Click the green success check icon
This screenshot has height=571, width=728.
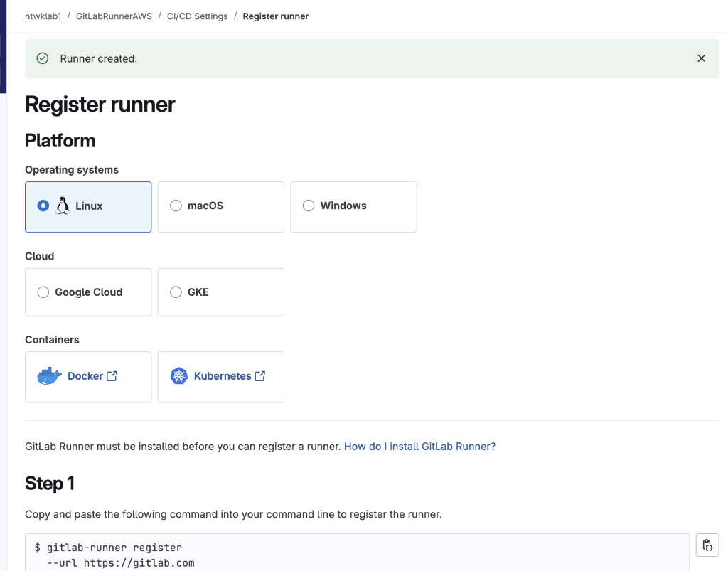click(43, 58)
